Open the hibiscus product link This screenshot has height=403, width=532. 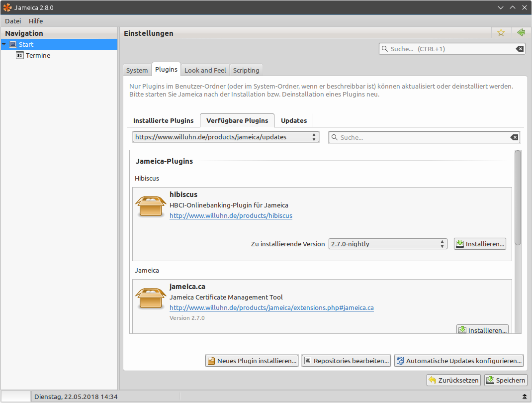(x=231, y=215)
